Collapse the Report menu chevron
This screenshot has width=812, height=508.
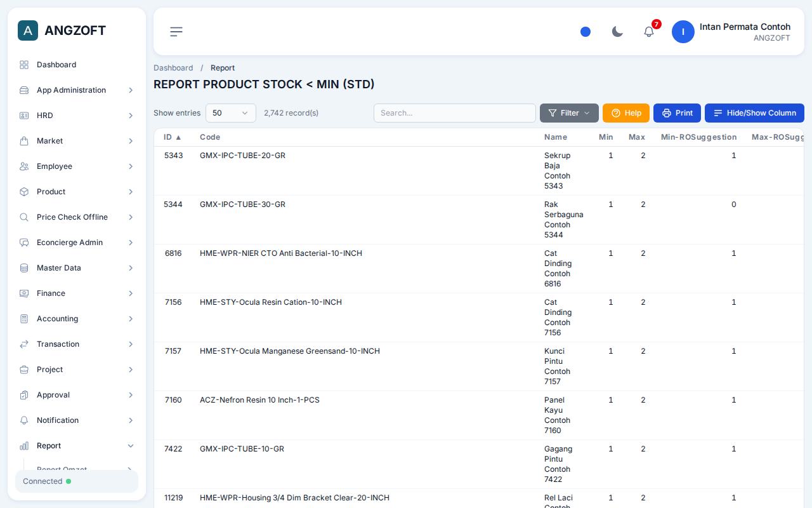click(131, 446)
